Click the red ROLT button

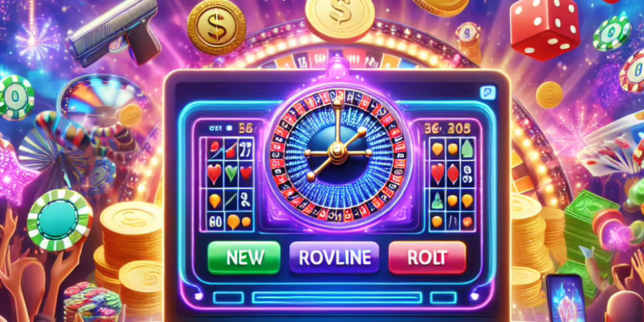point(427,258)
